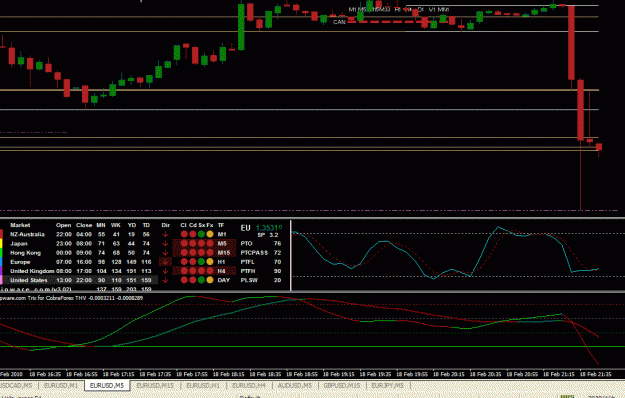
Task: Click the 18 Feb 18:15 time axis label
Action: coord(229,374)
